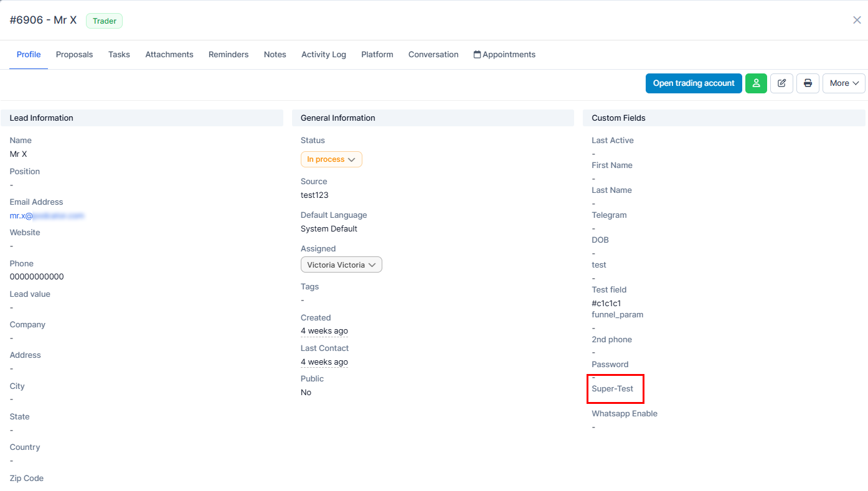The height and width of the screenshot is (491, 868).
Task: Click the Created 4 weeks ago timestamp
Action: (324, 331)
